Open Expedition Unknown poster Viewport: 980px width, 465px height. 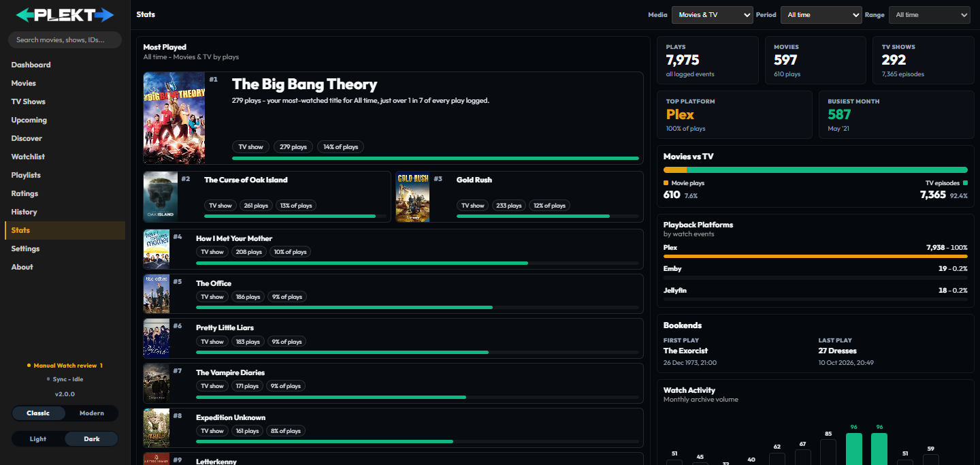coord(157,428)
